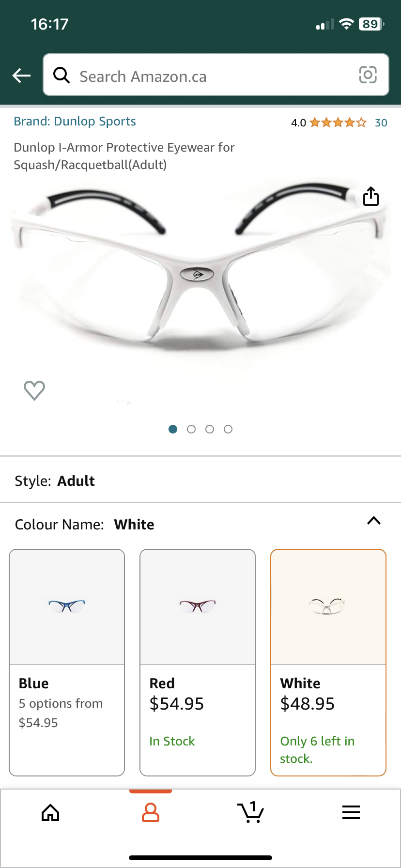Screen dimensions: 401x868
Task: Jump to fourth product image dot
Action: 228,429
